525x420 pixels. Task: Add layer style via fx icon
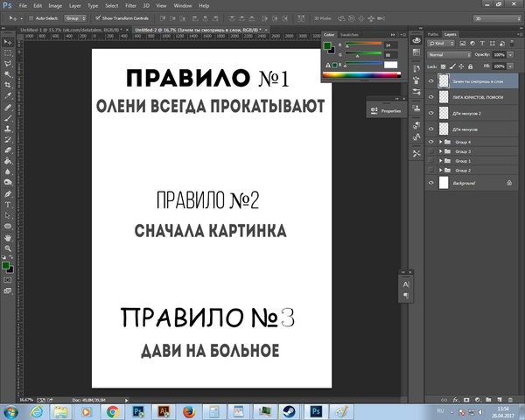pos(455,400)
